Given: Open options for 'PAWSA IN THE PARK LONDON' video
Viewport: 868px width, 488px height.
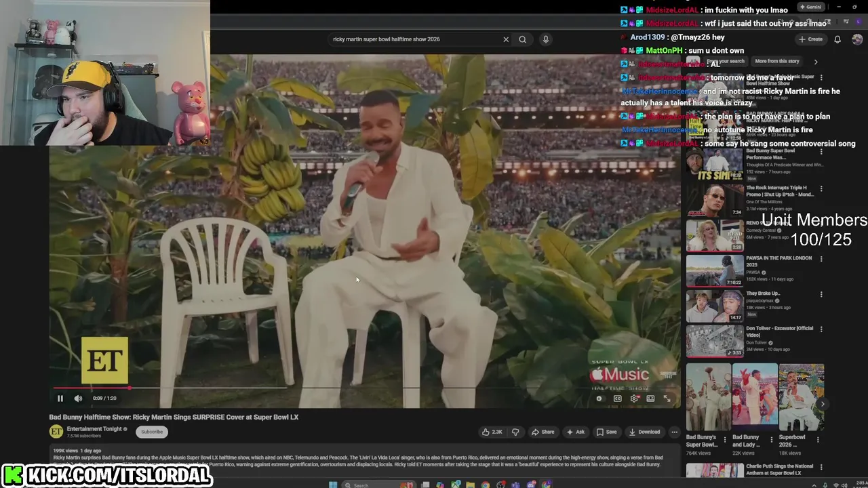Looking at the screenshot, I should [x=821, y=259].
